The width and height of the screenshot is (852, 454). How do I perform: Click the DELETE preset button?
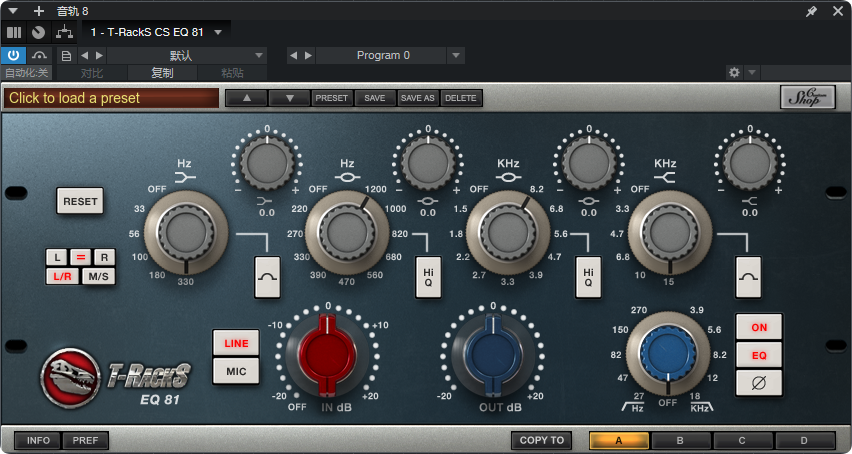tap(461, 98)
